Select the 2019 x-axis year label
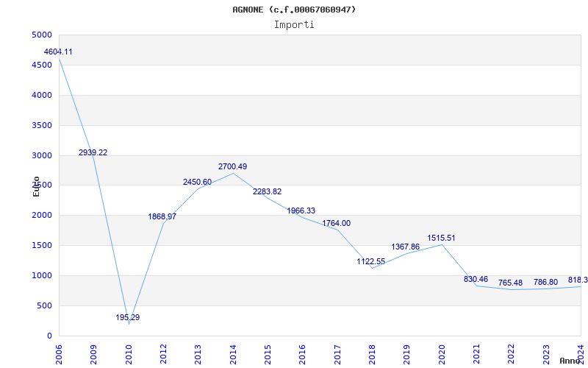This screenshot has height=368, width=588. tap(406, 354)
